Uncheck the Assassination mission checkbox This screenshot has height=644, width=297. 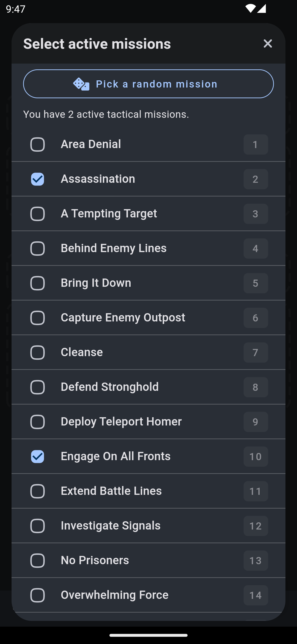[x=37, y=179]
